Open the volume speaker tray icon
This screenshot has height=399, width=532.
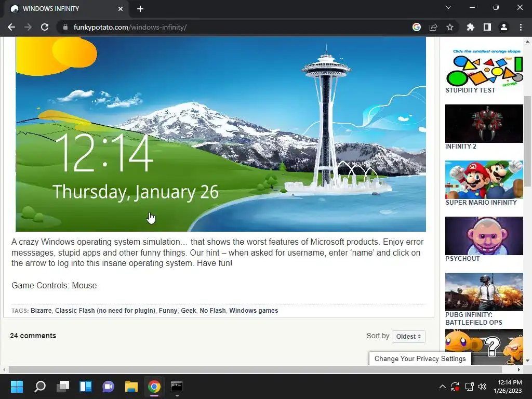(x=482, y=387)
